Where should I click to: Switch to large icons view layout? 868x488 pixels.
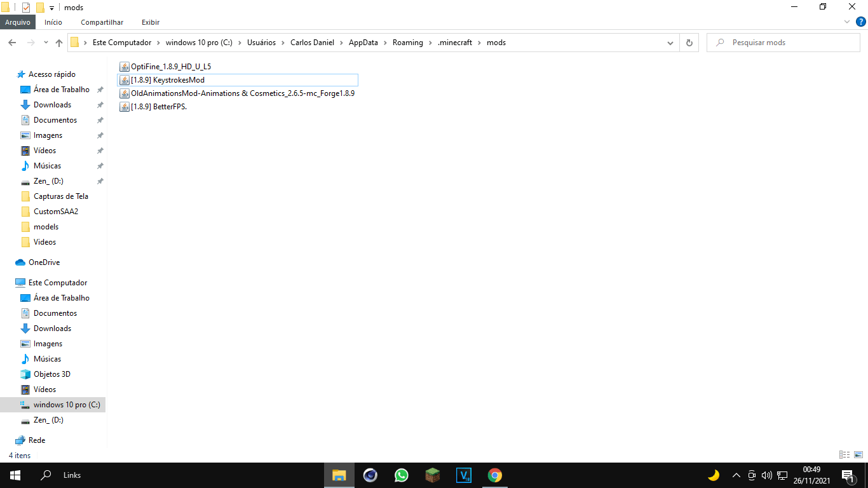[858, 454]
